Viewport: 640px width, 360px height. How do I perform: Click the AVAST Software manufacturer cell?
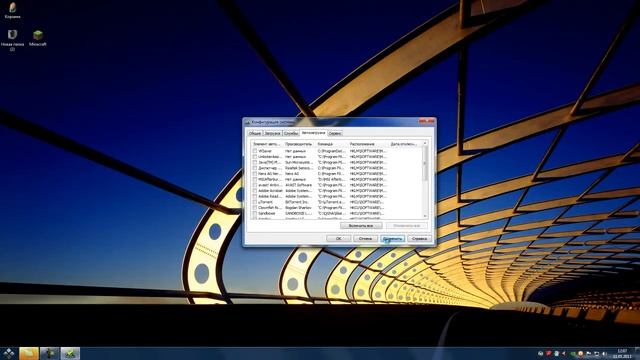click(x=299, y=185)
